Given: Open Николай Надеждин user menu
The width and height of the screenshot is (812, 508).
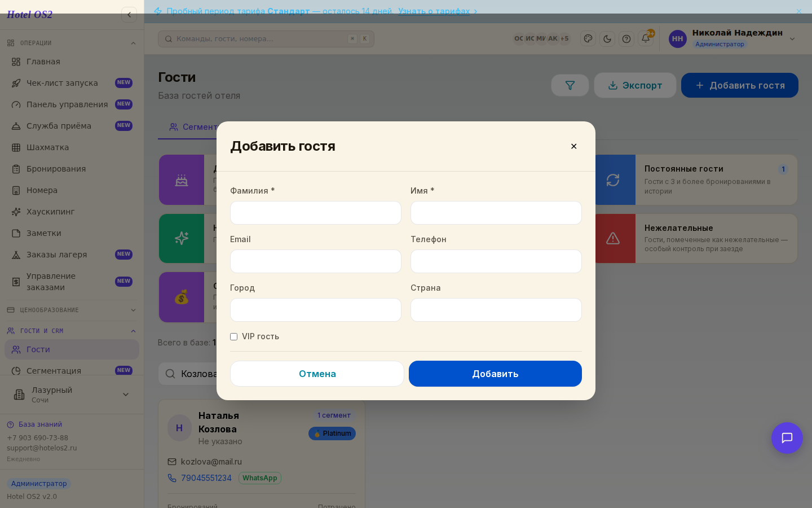Looking at the screenshot, I should 732,39.
